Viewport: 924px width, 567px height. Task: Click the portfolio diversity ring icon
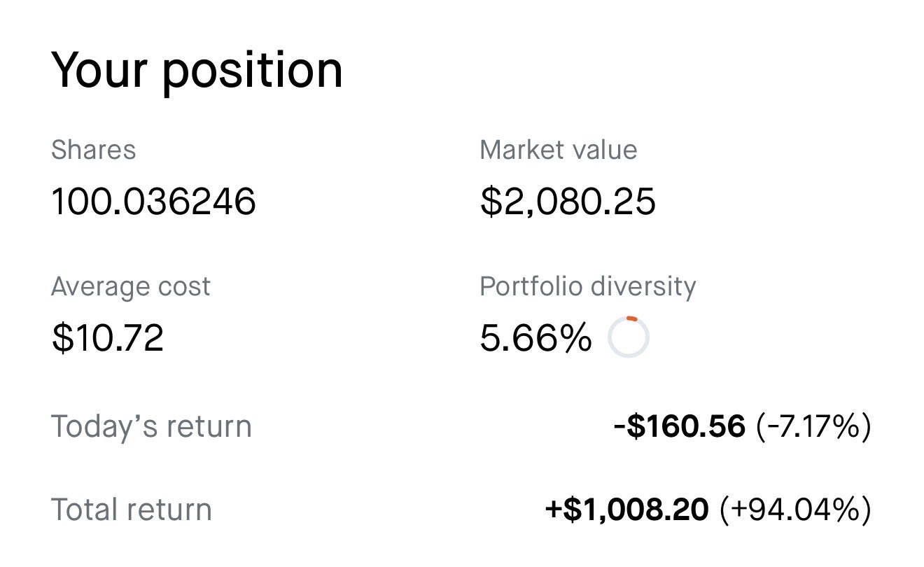pos(628,337)
